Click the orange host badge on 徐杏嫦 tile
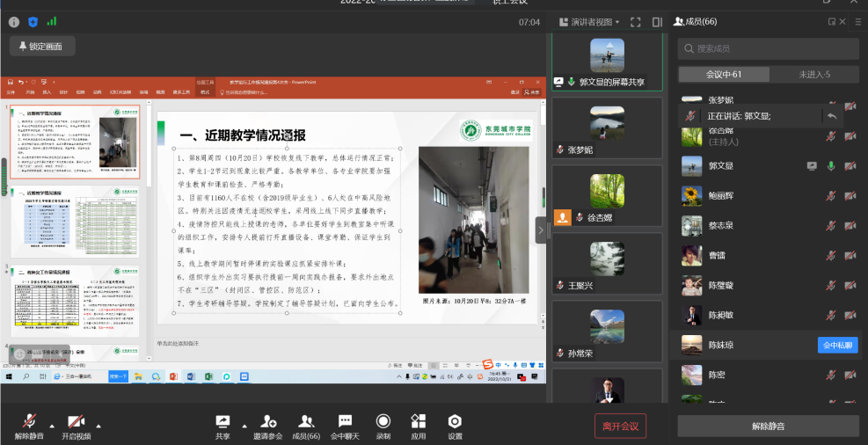 click(563, 217)
